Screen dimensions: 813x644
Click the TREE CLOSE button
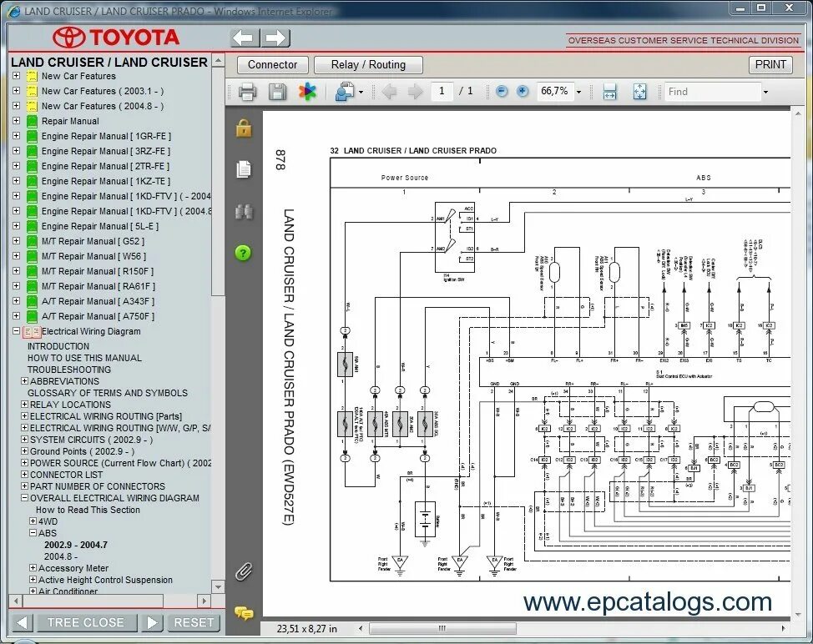[86, 623]
